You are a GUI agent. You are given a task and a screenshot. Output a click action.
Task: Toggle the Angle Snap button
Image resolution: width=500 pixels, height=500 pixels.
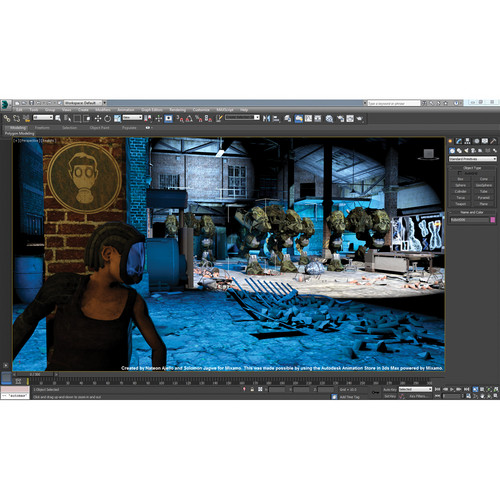click(x=189, y=118)
